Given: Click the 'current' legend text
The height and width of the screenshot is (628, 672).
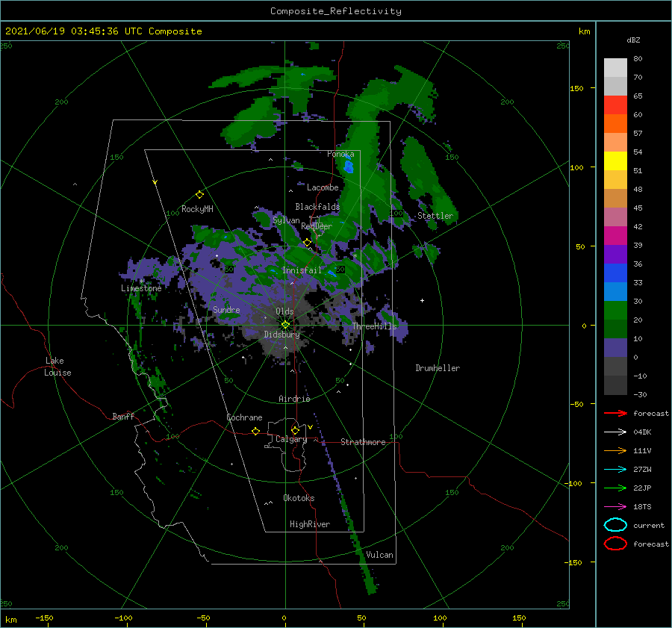Looking at the screenshot, I should (649, 525).
